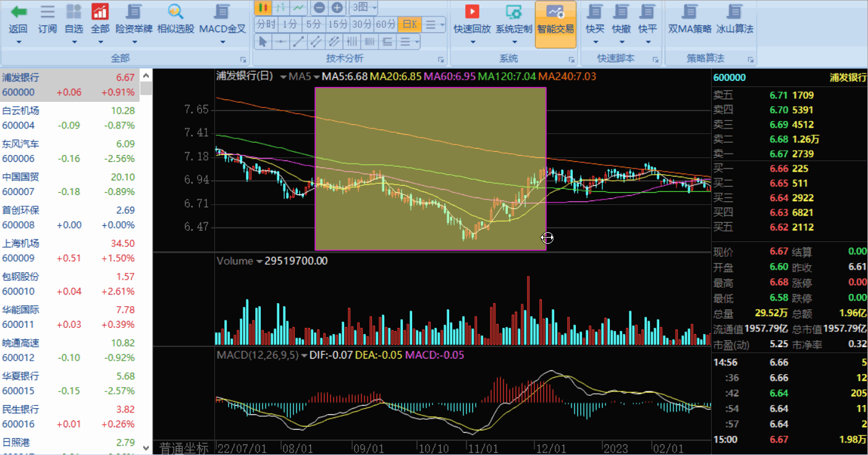Open the 订阅 subscription list icon
Screen dimensions: 868x455
[48, 11]
